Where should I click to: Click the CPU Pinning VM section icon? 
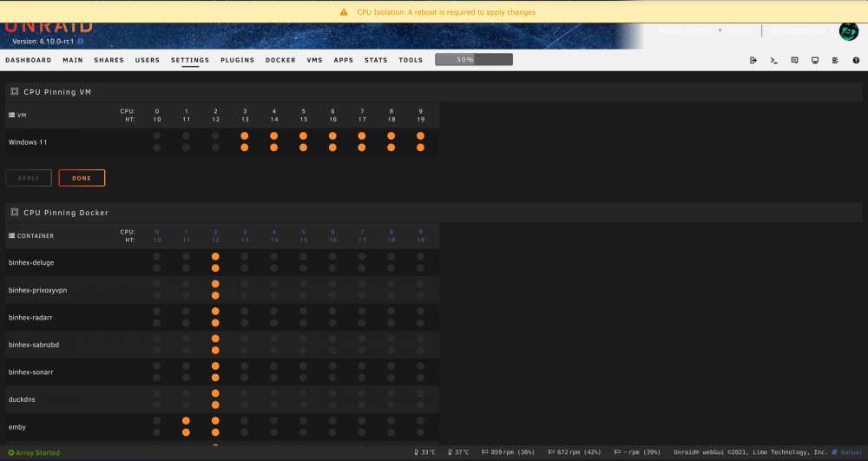tap(15, 91)
